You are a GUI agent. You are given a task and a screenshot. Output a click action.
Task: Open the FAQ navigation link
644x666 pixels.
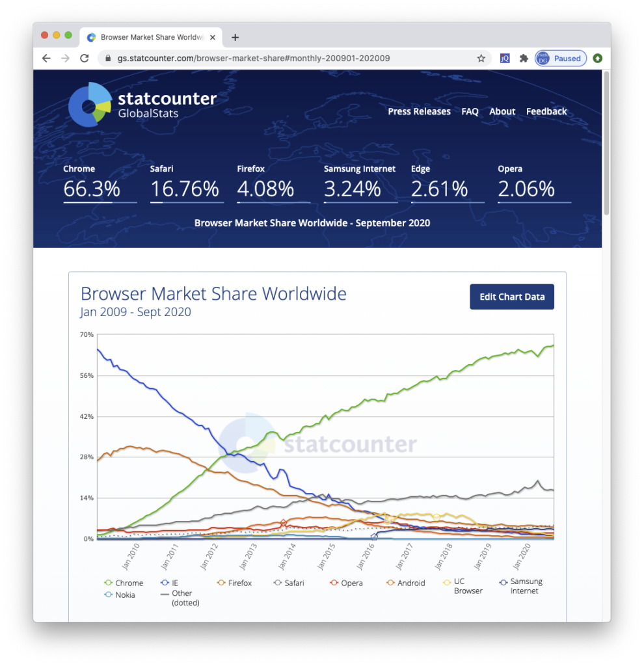click(470, 112)
